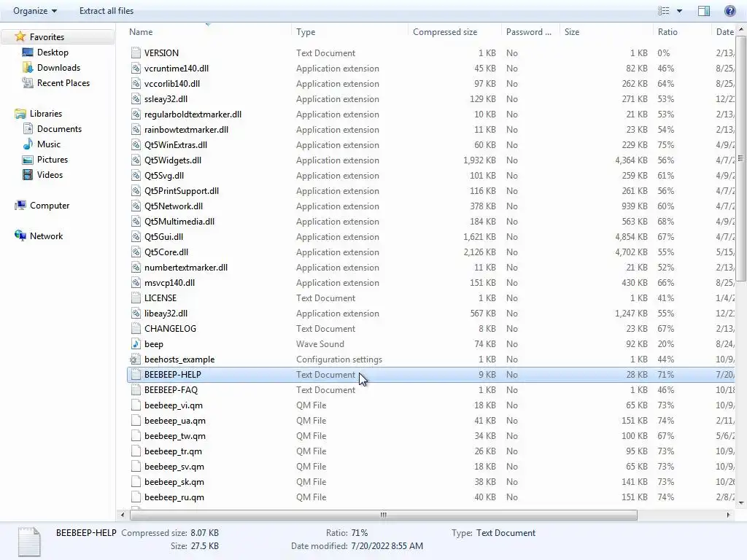
Task: Select file name Qt5PrintSupport.dll
Action: pos(182,191)
